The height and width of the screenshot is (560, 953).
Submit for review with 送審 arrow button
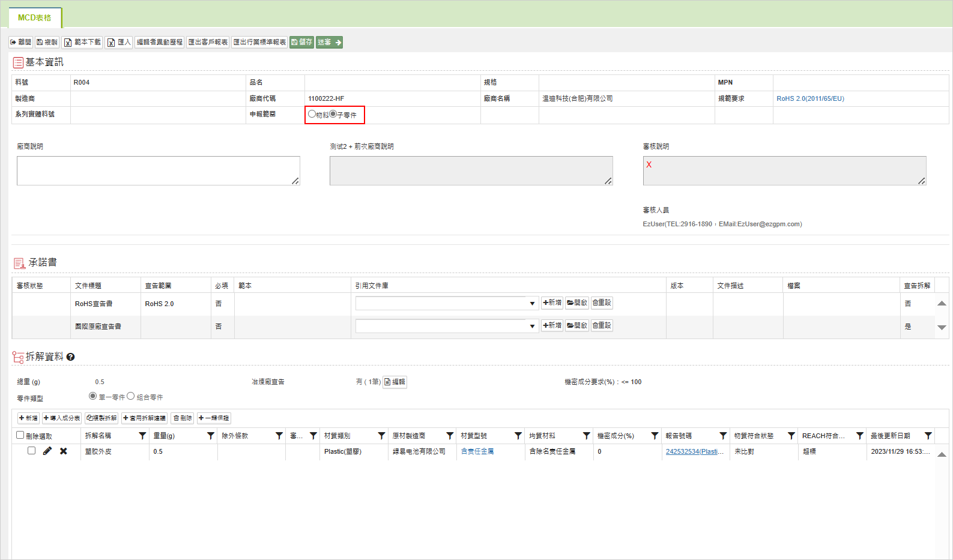click(329, 42)
